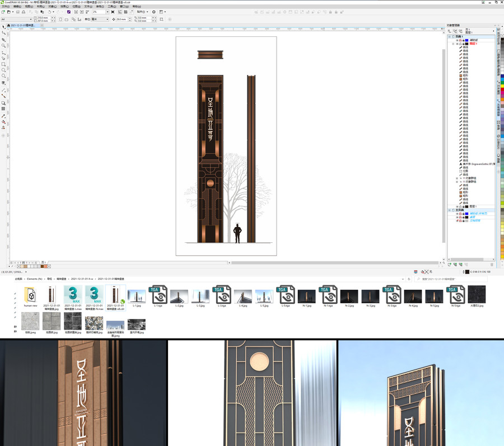Open the units dropdown
504x446 pixels.
click(x=108, y=19)
